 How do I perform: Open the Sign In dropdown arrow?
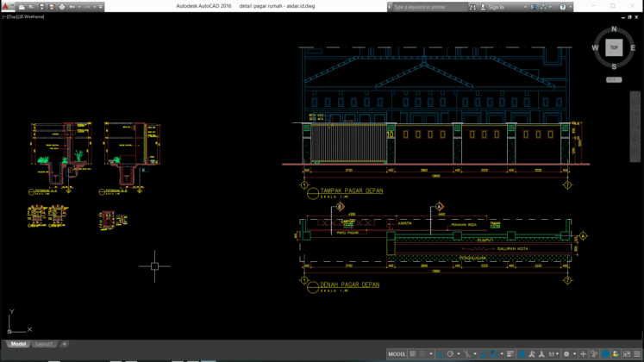(x=525, y=7)
